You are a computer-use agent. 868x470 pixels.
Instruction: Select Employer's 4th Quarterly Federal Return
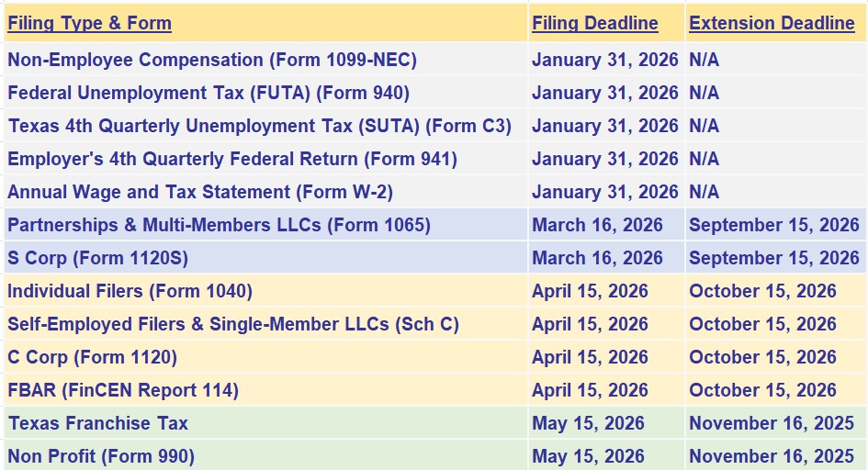232,159
